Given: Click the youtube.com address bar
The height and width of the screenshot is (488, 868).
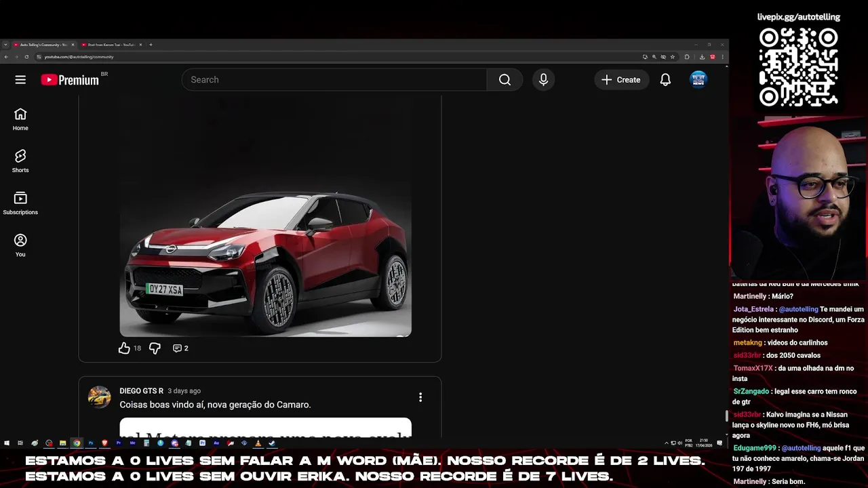Looking at the screenshot, I should (x=339, y=57).
